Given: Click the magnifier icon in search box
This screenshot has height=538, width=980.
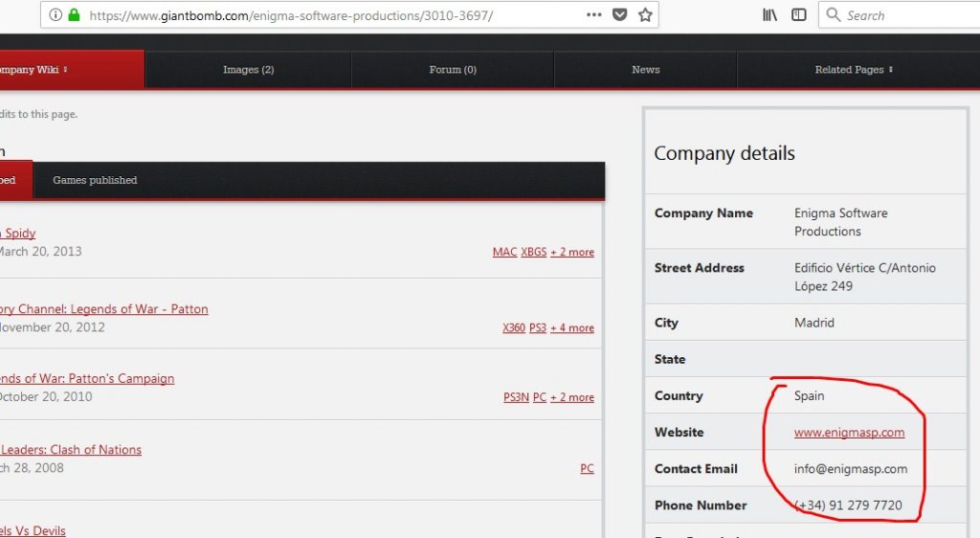Looking at the screenshot, I should tap(834, 15).
